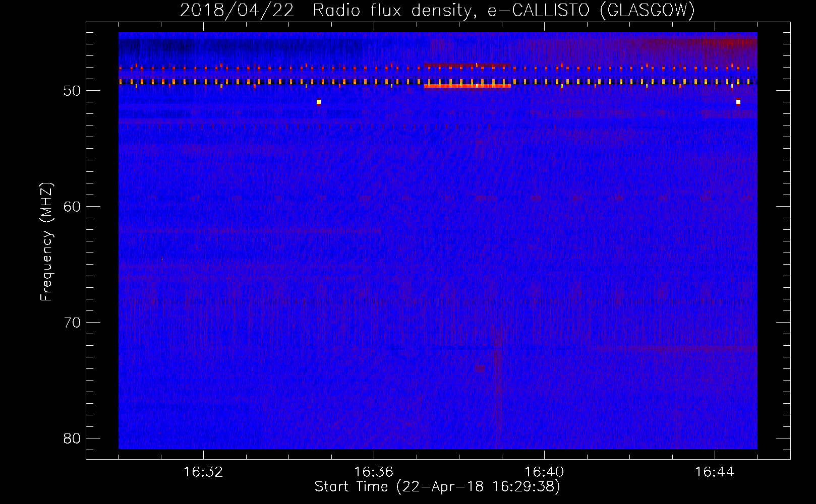Click the plot title "2018/04/22 Radio flux density, e-CALLISTO (GLASGOW)"
816x504 pixels.
437,11
